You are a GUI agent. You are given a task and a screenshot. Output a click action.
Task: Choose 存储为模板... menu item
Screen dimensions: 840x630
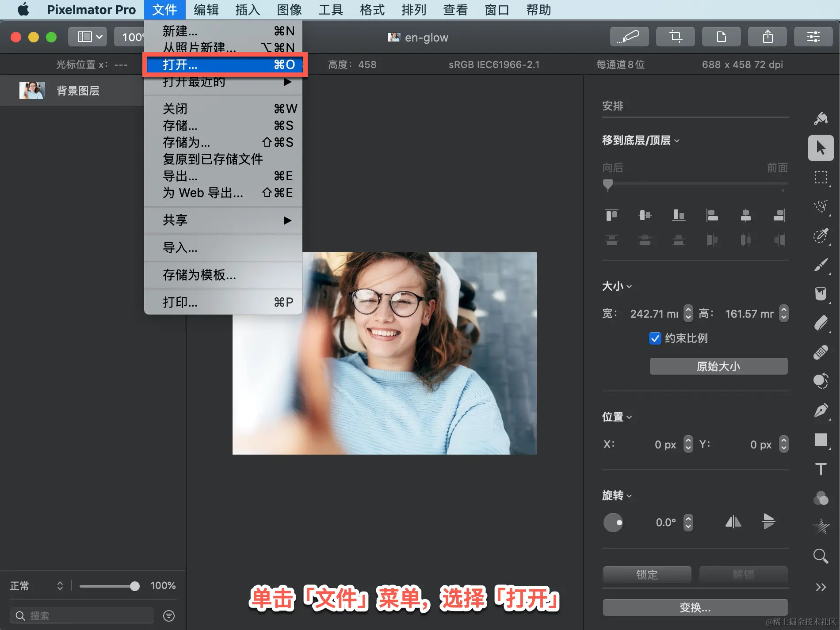click(x=223, y=275)
